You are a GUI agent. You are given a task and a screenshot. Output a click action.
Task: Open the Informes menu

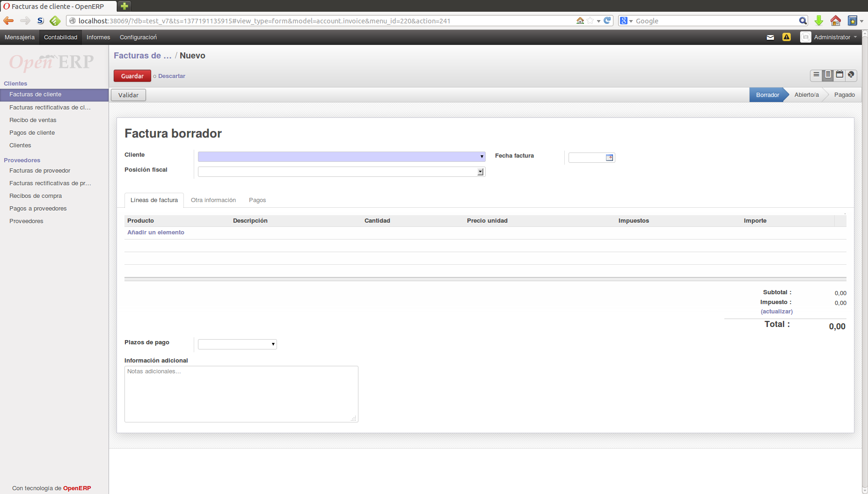[x=98, y=37]
